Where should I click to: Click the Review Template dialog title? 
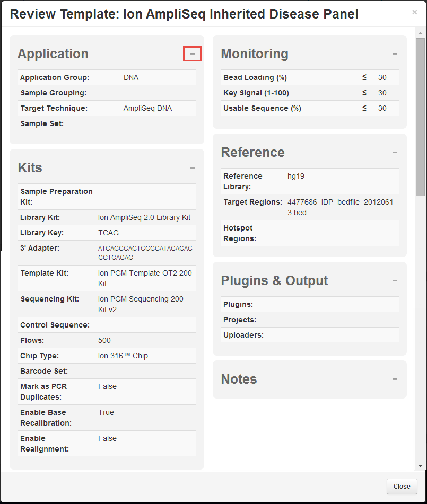click(184, 14)
